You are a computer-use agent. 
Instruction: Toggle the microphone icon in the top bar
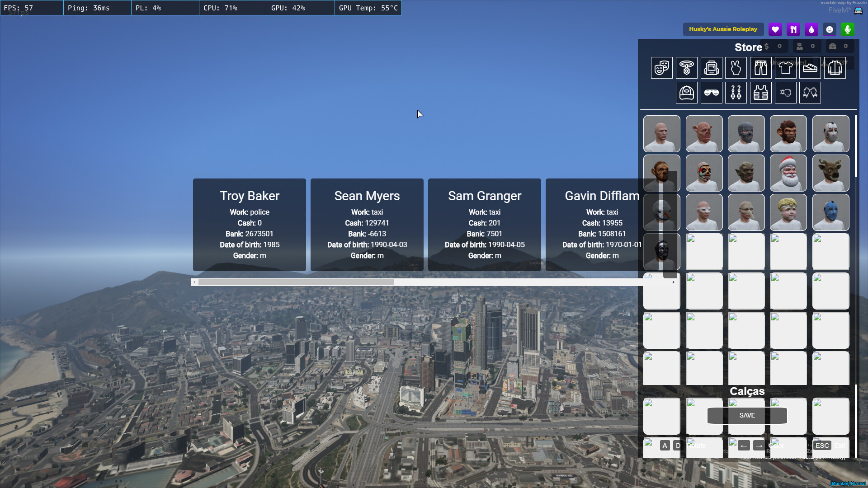point(848,29)
